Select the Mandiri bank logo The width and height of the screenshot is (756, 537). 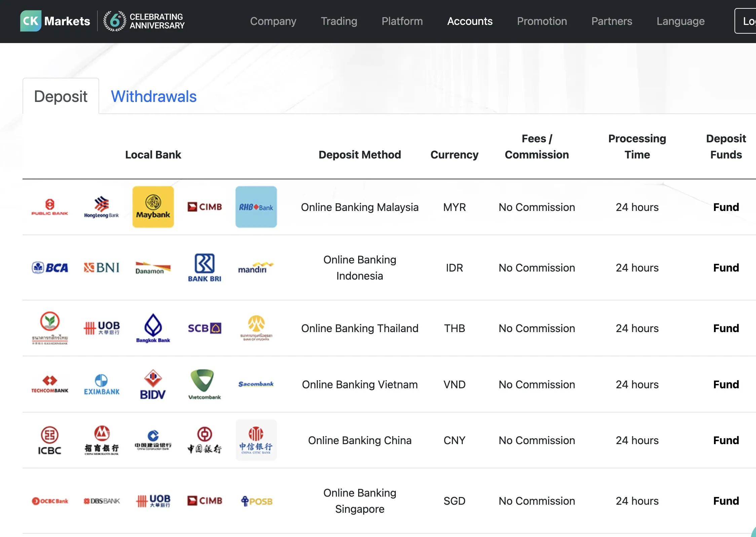coord(256,267)
